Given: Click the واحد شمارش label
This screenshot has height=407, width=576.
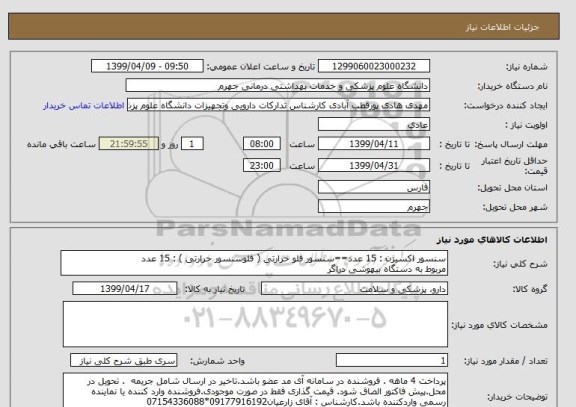Looking at the screenshot, I should [217, 361].
